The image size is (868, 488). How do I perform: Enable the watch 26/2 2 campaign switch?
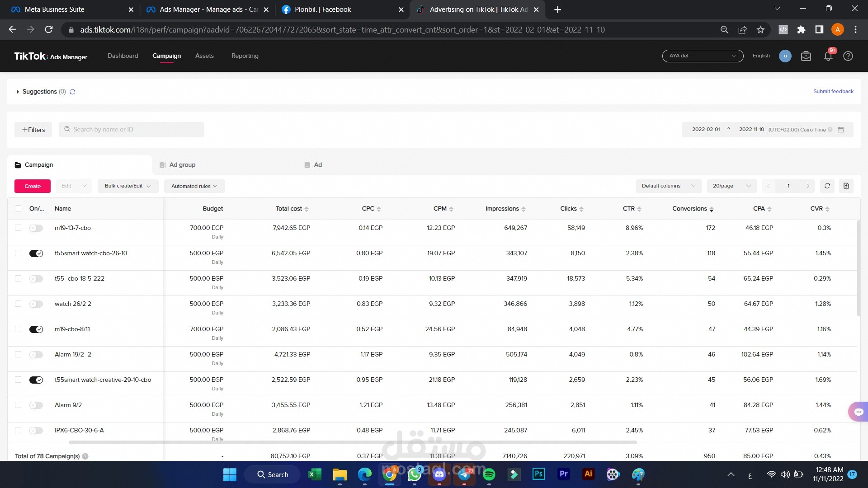click(x=36, y=304)
